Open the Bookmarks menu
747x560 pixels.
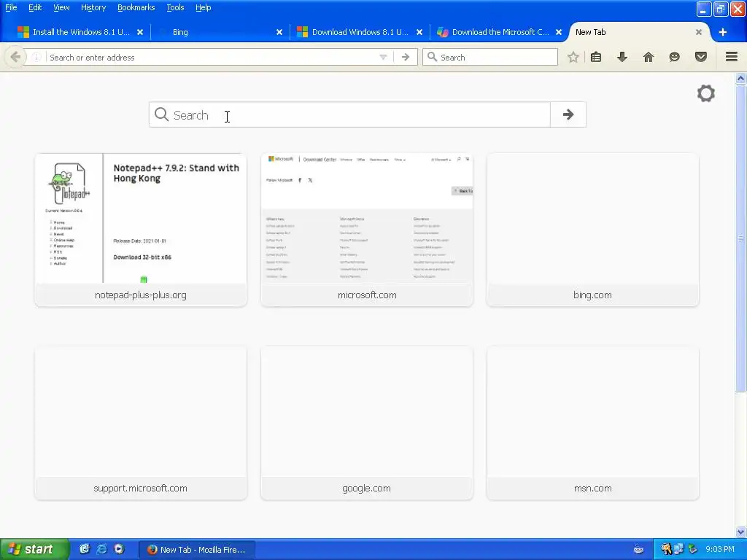[136, 7]
